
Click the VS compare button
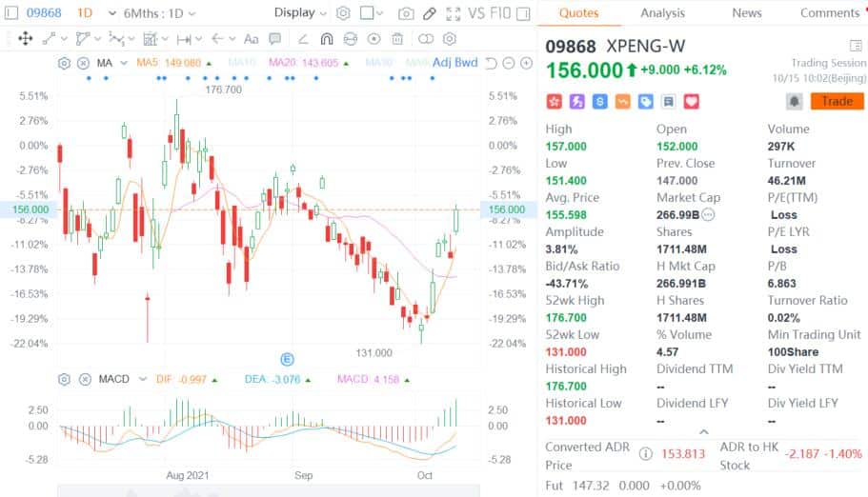[x=476, y=12]
